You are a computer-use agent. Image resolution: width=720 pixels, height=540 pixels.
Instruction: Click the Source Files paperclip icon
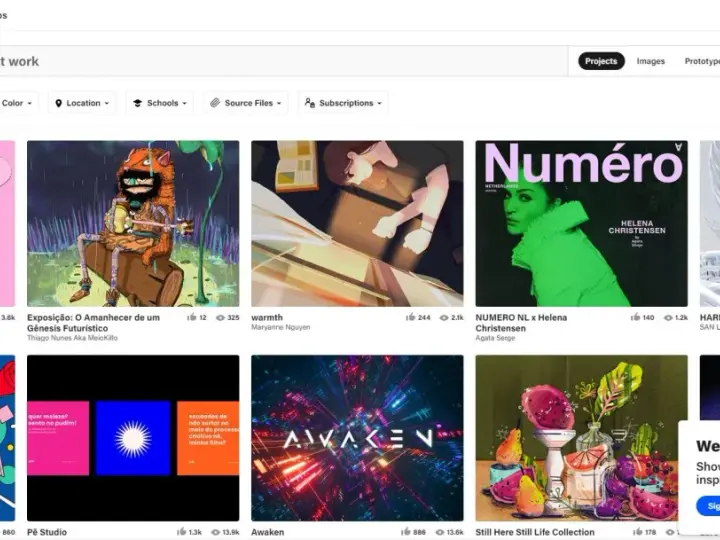pyautogui.click(x=215, y=103)
